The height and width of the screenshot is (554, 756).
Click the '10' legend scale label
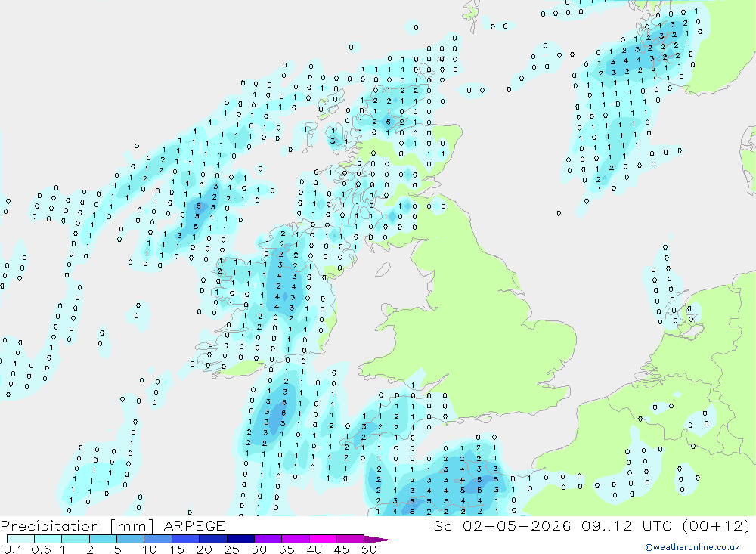150,549
